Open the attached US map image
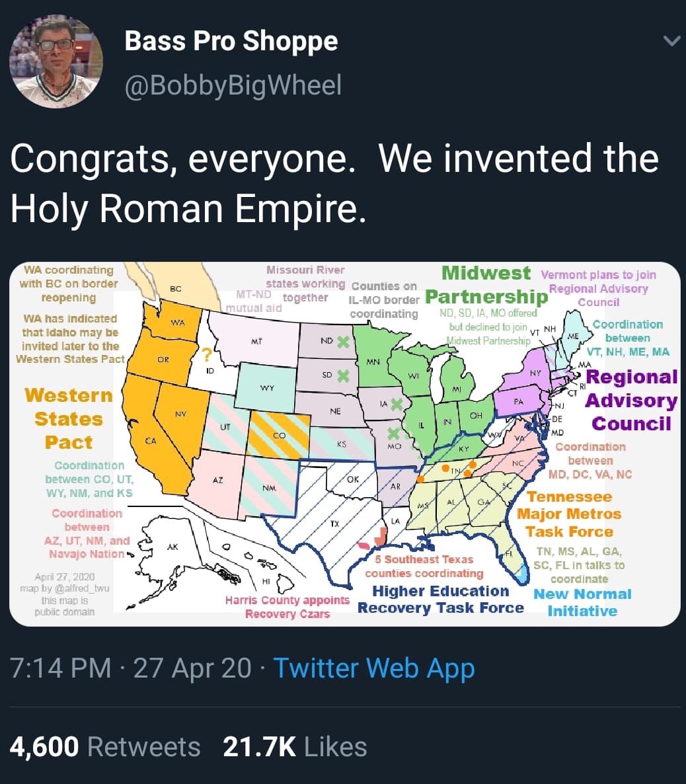686x784 pixels. tap(345, 444)
